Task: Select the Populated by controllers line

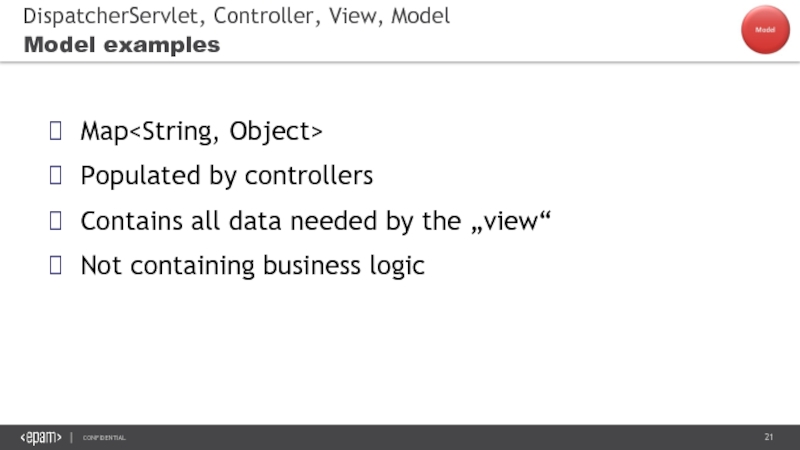Action: click(226, 176)
